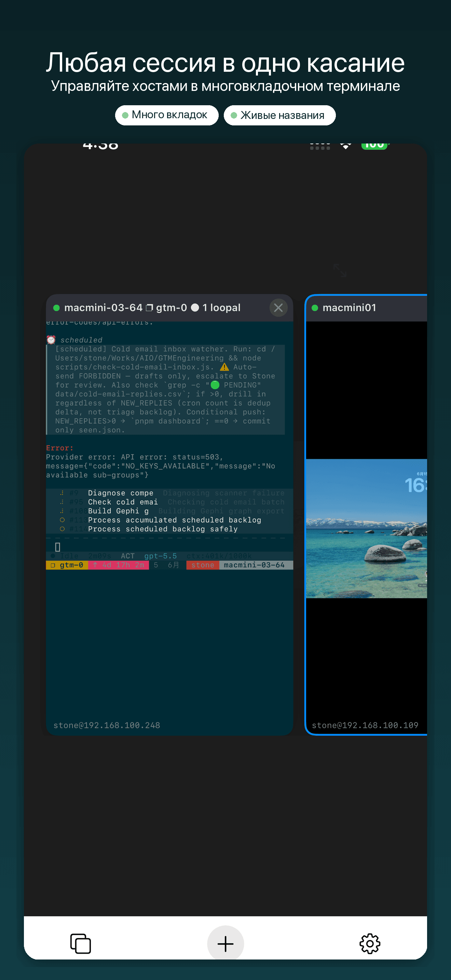Tap the plus button to add session
Screen dimensions: 451x980
tap(225, 943)
